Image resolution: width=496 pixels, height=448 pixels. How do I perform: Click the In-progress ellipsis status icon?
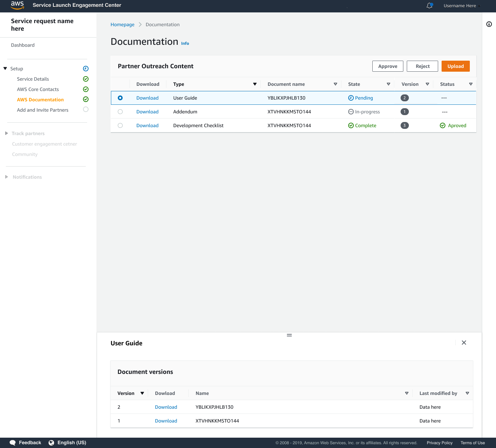click(x=351, y=112)
